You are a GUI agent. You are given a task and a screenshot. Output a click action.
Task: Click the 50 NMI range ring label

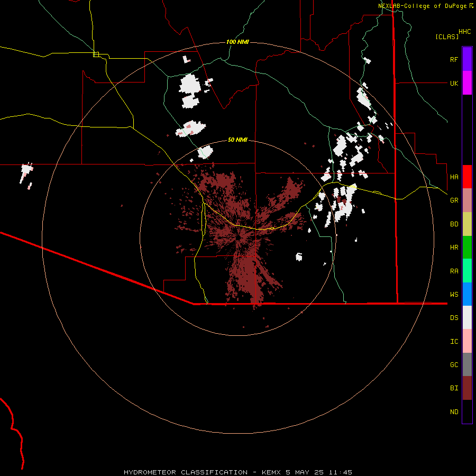[x=237, y=140]
